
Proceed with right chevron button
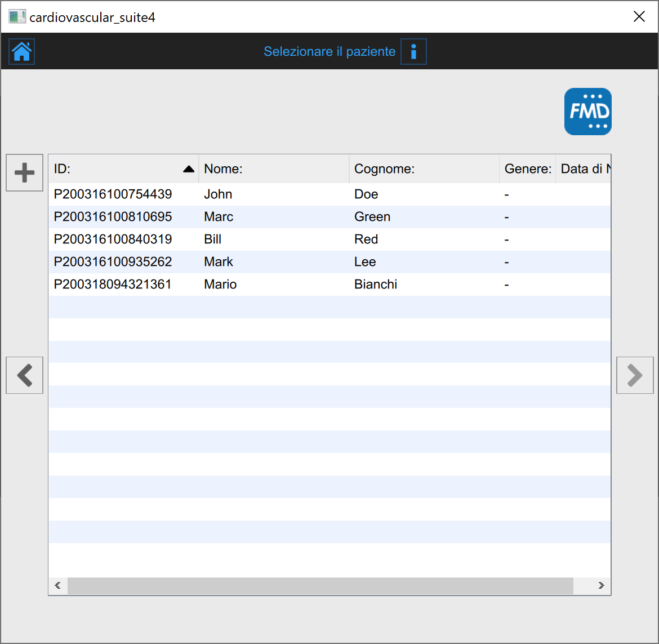tap(635, 375)
